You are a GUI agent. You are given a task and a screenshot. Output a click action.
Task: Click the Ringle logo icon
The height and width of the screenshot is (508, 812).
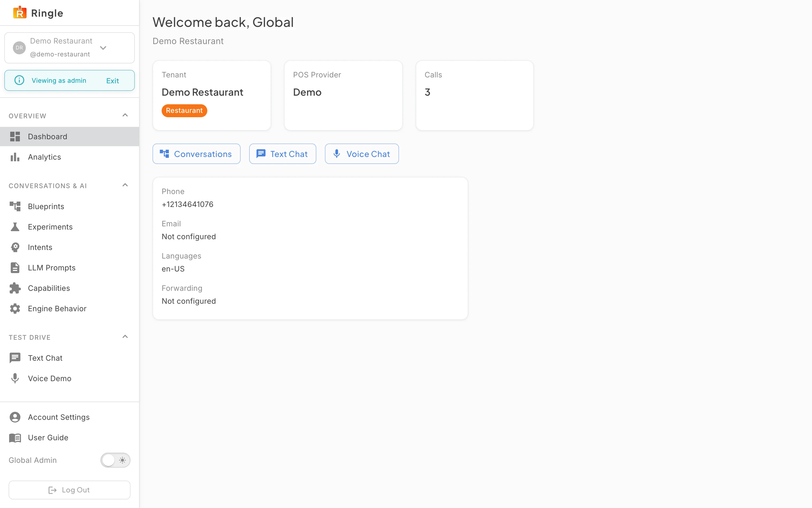(20, 13)
